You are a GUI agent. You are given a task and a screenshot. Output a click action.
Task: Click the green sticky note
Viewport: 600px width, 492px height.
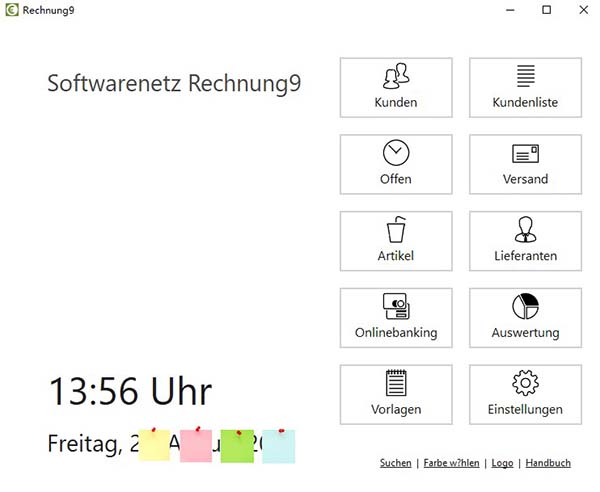click(237, 446)
